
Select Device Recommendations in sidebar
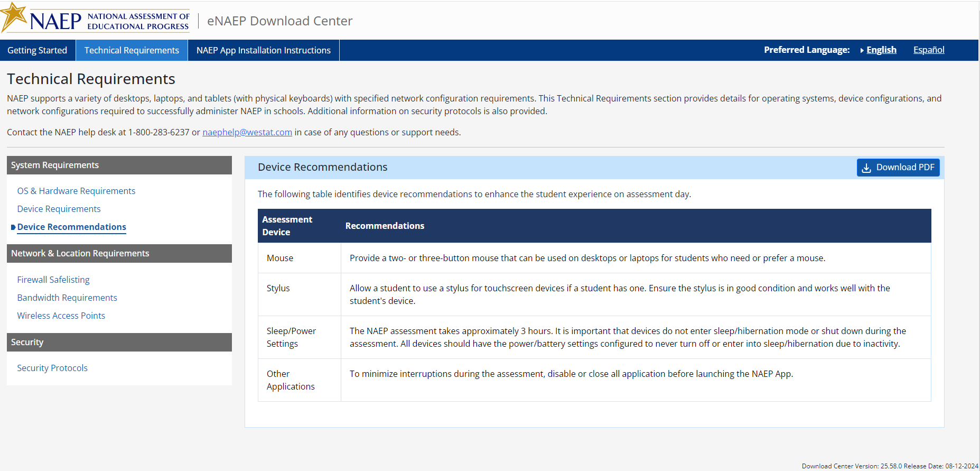(x=71, y=227)
